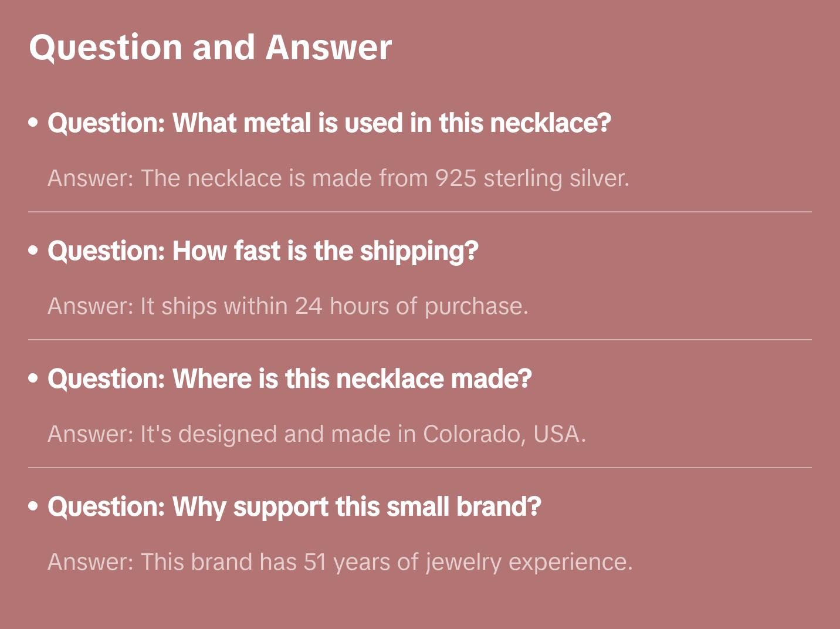This screenshot has width=840, height=629.
Task: Click the bullet beside the small brand question
Action: 33,506
